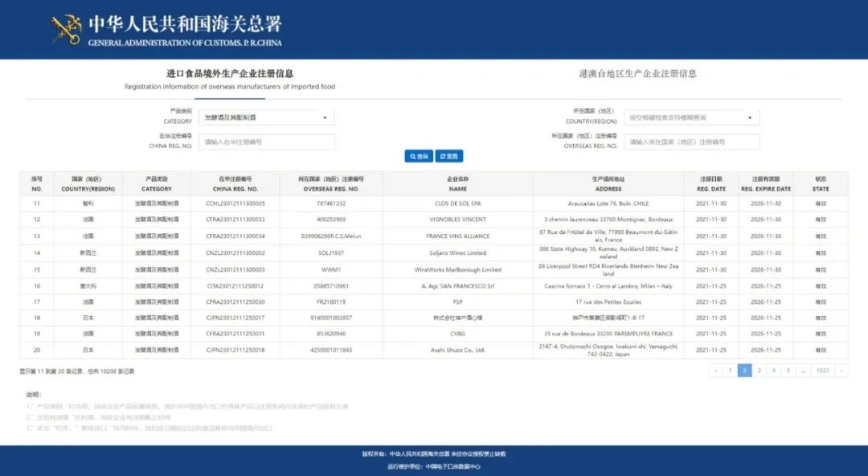
Task: Click the CHINA REG. NO. input field
Action: coord(265,142)
